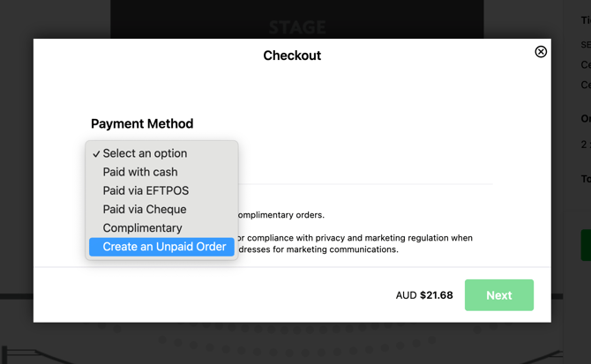Choose 'Create an Unpaid Order' option

pos(164,247)
